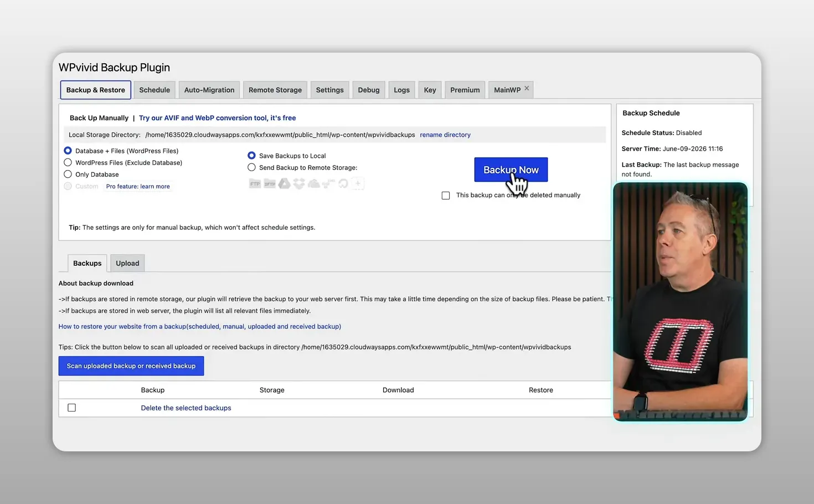Click the 'Last Backup' message text
Screen dimensions: 814x504
(x=681, y=169)
